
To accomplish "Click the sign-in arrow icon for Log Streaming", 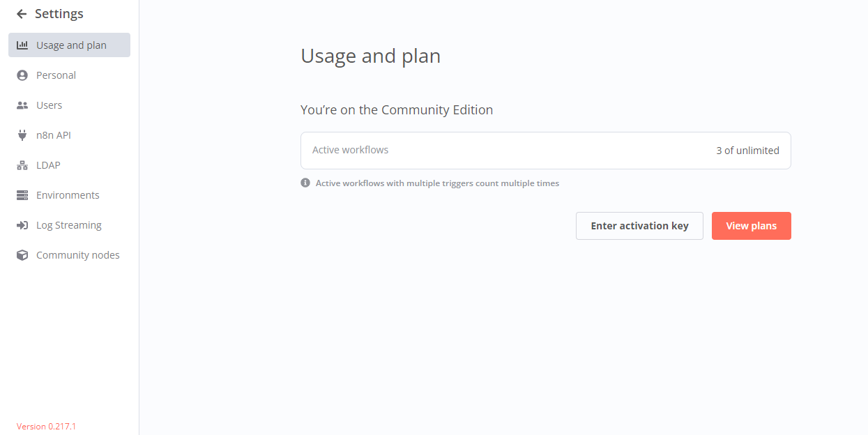I will click(22, 225).
